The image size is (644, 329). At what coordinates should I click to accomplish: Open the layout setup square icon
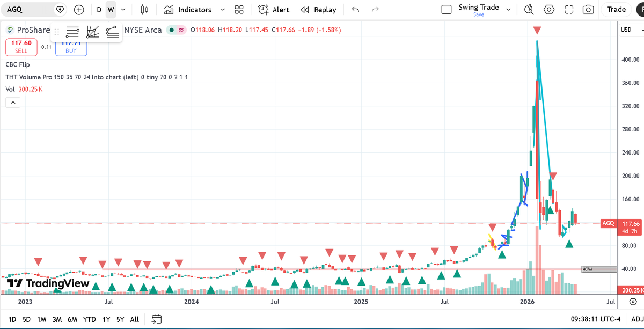pos(446,10)
